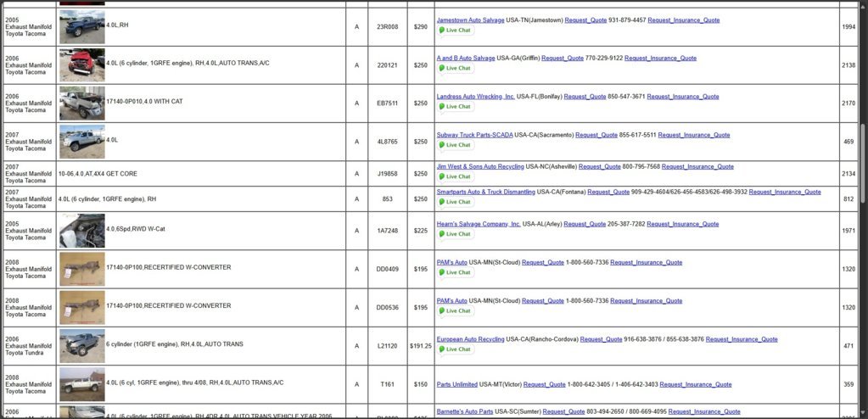Request insurance quote from Jim West & Sons
Screen dimensions: 868x419
tap(697, 166)
